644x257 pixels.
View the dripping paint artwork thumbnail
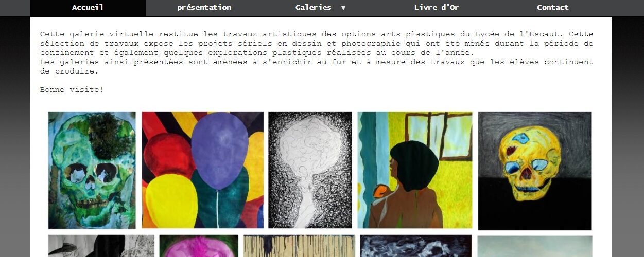pyautogui.click(x=299, y=246)
